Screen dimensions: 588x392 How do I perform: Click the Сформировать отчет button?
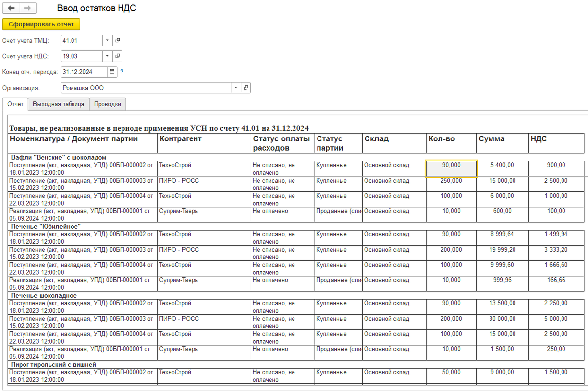tap(41, 24)
